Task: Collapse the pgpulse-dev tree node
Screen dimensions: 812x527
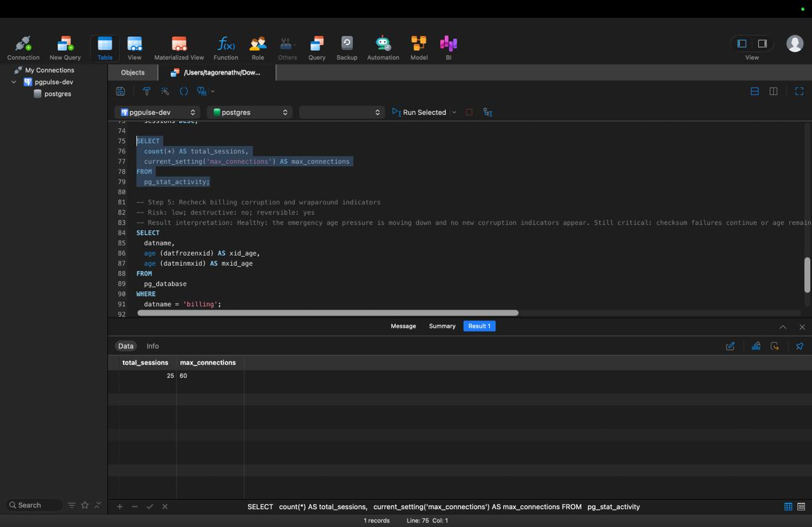Action: (14, 82)
